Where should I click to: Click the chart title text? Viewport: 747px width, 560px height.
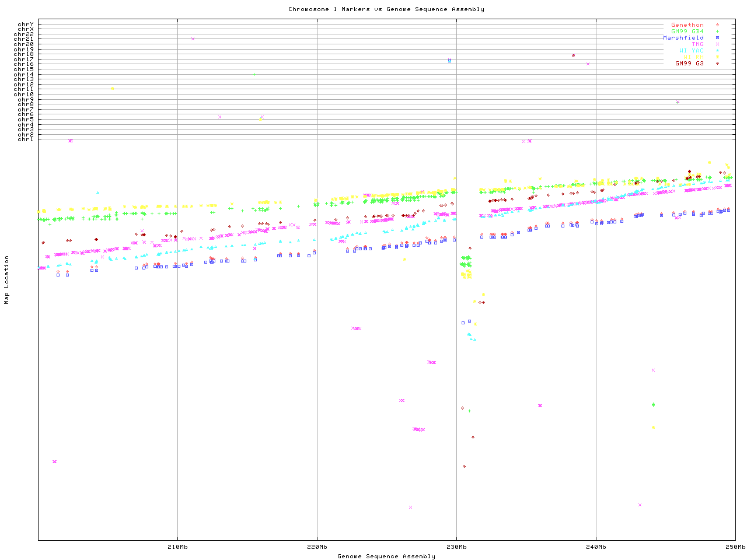386,9
